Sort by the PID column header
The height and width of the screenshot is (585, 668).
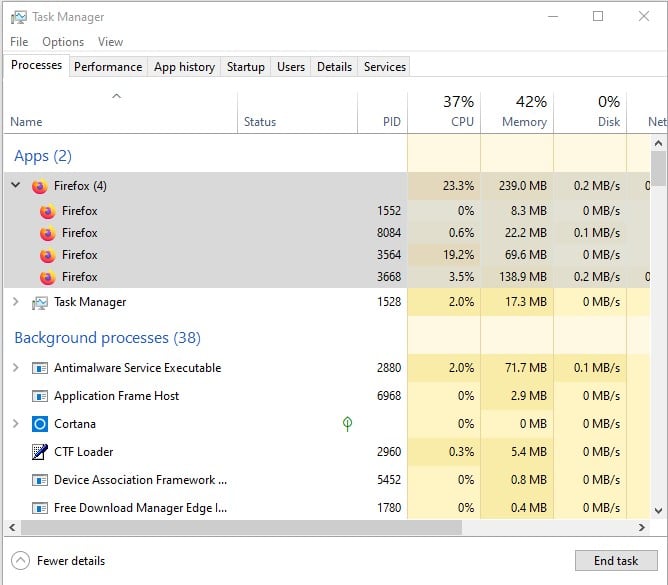[x=383, y=113]
